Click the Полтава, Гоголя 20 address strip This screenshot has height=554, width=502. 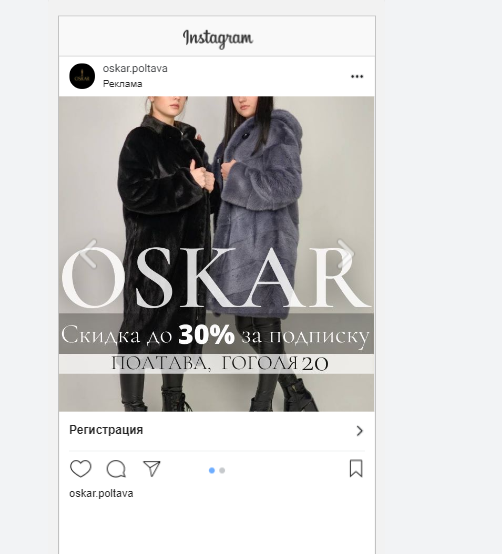coord(216,364)
